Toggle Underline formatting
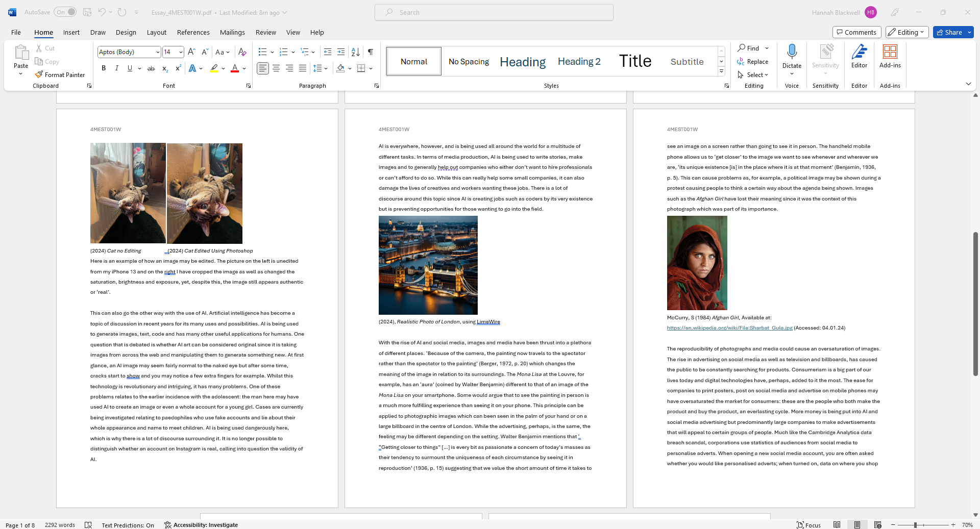Image resolution: width=980 pixels, height=529 pixels. pos(130,68)
